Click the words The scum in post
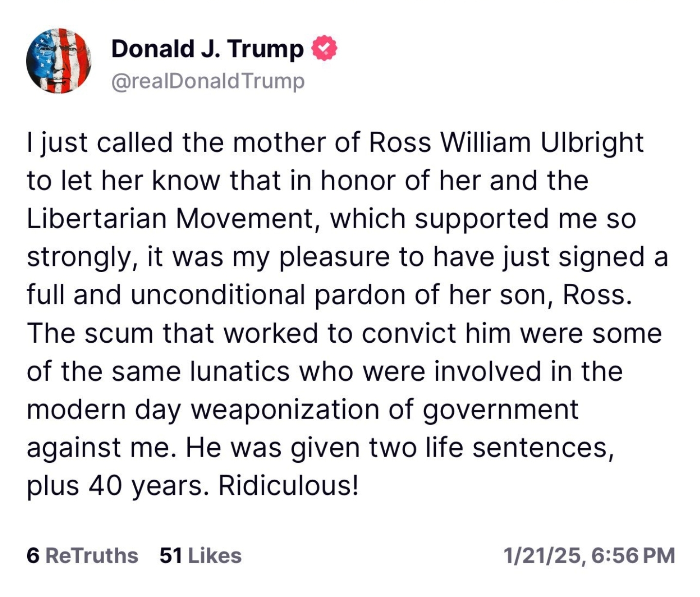Screen dimensions: 700x597 point(90,333)
